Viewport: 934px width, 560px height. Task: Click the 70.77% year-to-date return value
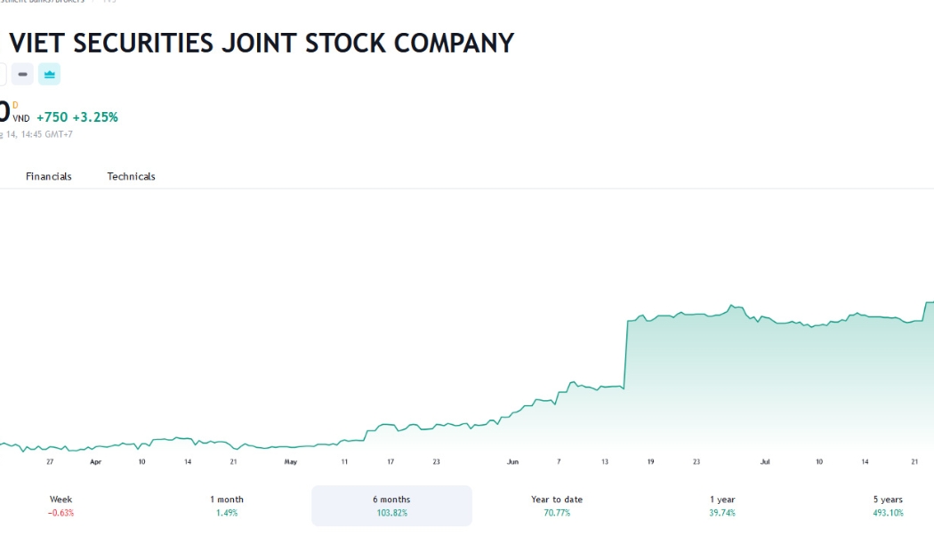[557, 513]
